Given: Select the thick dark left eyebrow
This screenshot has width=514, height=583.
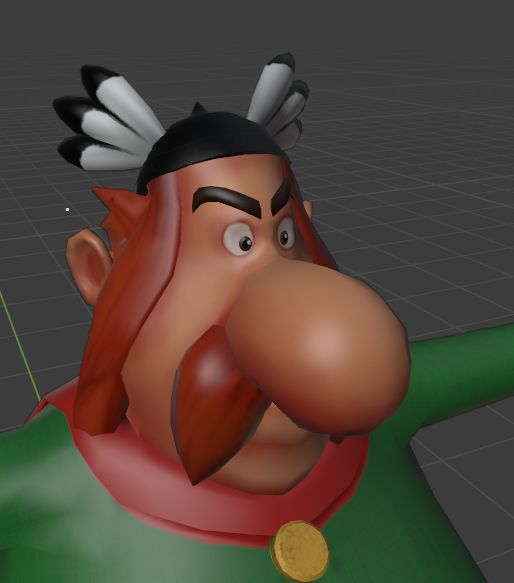Looking at the screenshot, I should pyautogui.click(x=226, y=202).
